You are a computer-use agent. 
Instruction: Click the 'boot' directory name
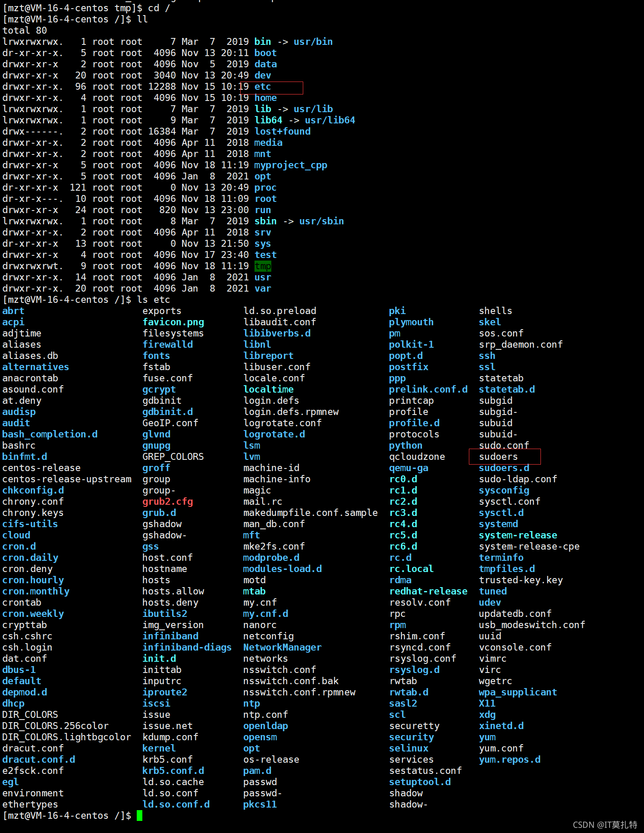[265, 53]
